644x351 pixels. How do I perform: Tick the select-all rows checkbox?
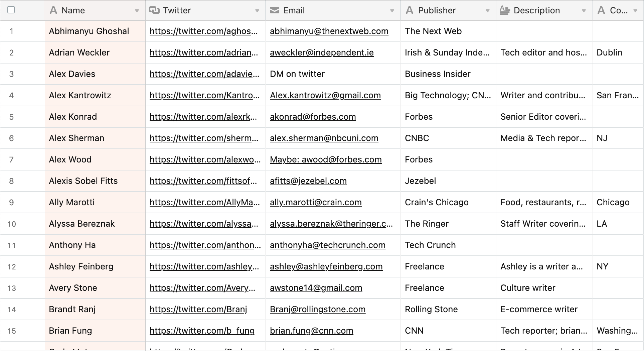click(x=11, y=10)
